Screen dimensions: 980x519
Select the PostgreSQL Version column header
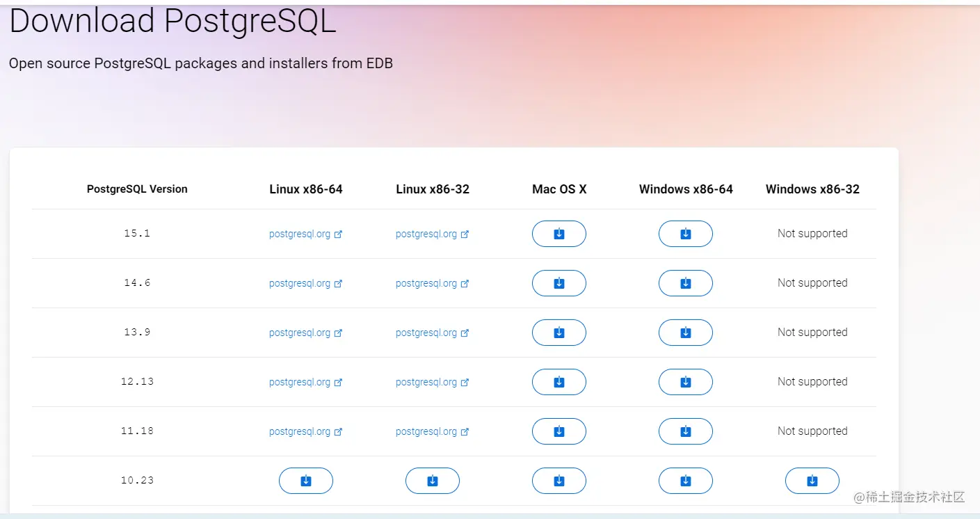click(x=137, y=189)
